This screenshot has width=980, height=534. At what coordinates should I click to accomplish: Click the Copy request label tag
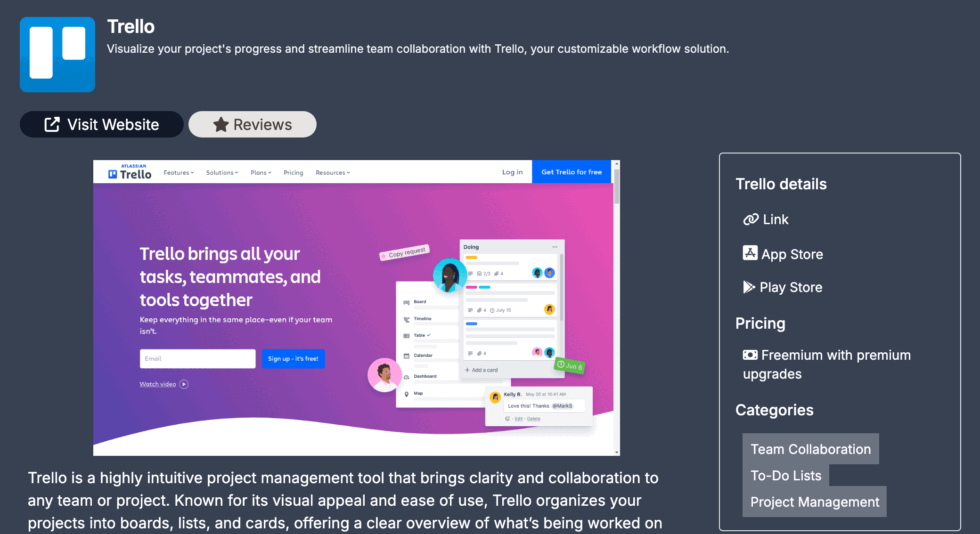coord(405,253)
